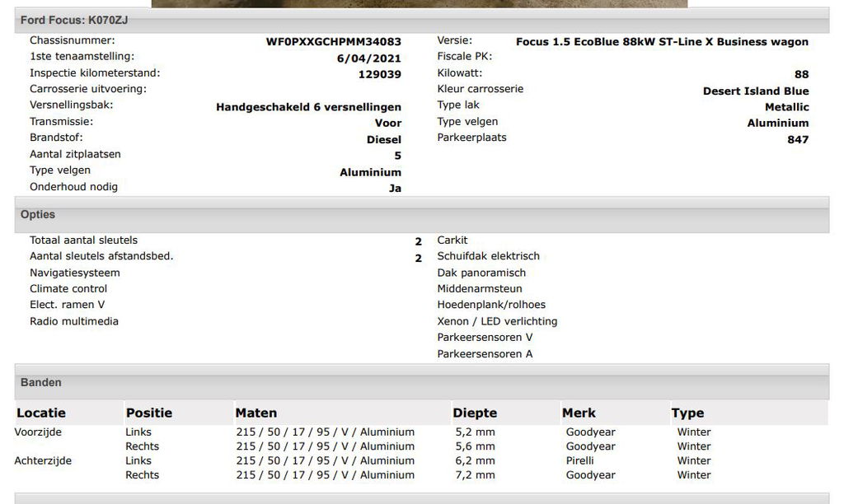Click the Ford Focus: K070ZJ section header
The height and width of the screenshot is (504, 844).
(x=74, y=20)
